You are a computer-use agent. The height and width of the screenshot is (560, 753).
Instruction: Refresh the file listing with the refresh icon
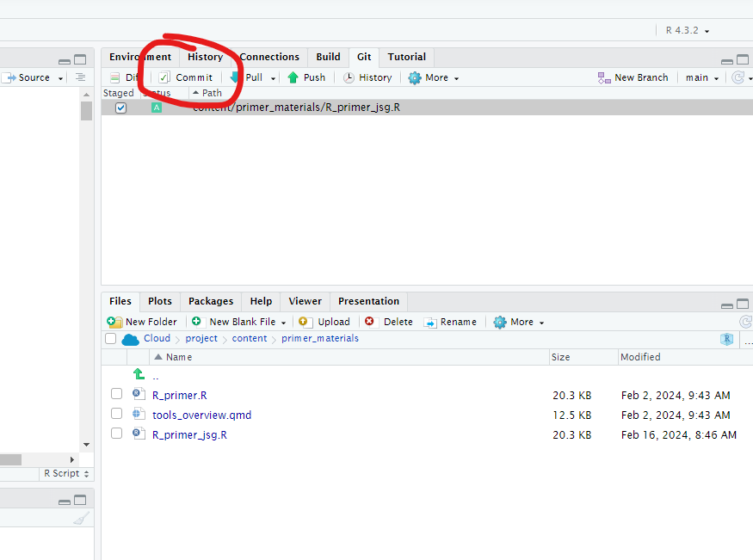coord(746,321)
